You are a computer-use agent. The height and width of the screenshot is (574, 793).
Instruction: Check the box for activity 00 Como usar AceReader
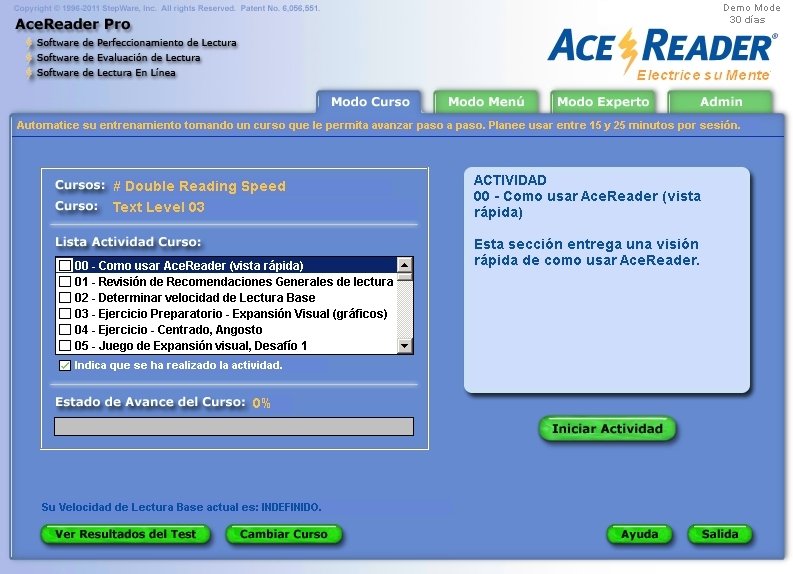coord(65,266)
